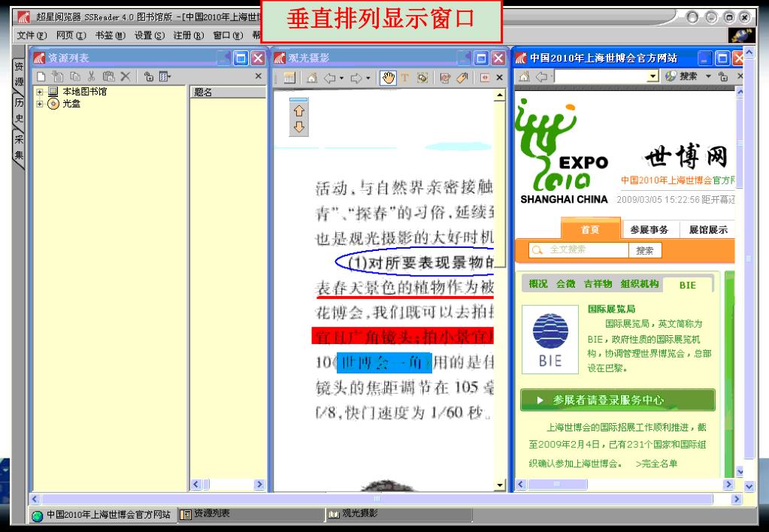Click the lock-style icon in 资源列表 toolbar

pos(149,77)
